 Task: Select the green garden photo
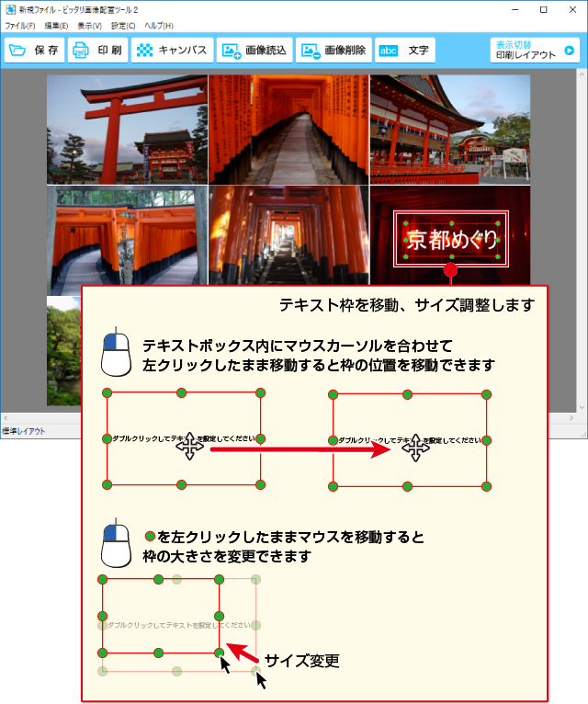[63, 351]
